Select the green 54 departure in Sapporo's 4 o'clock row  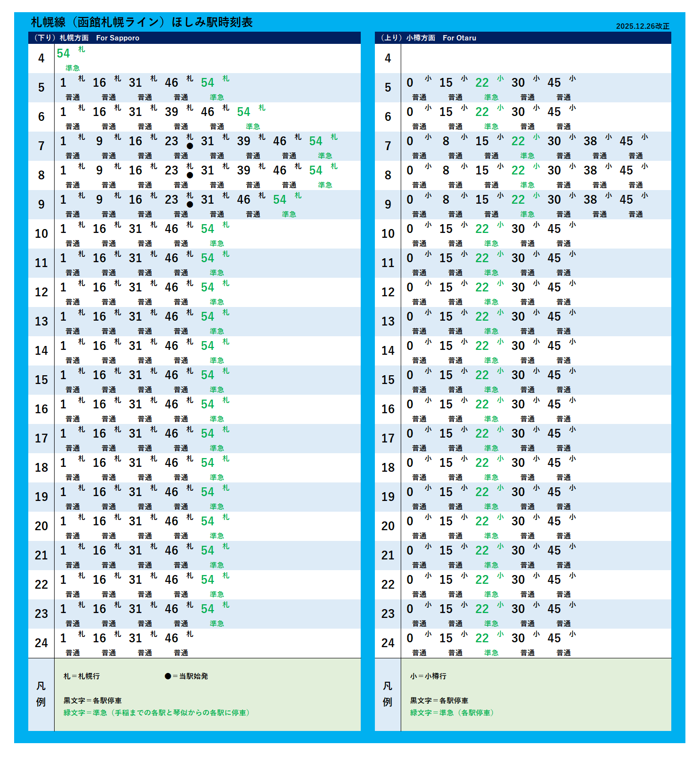click(x=63, y=54)
